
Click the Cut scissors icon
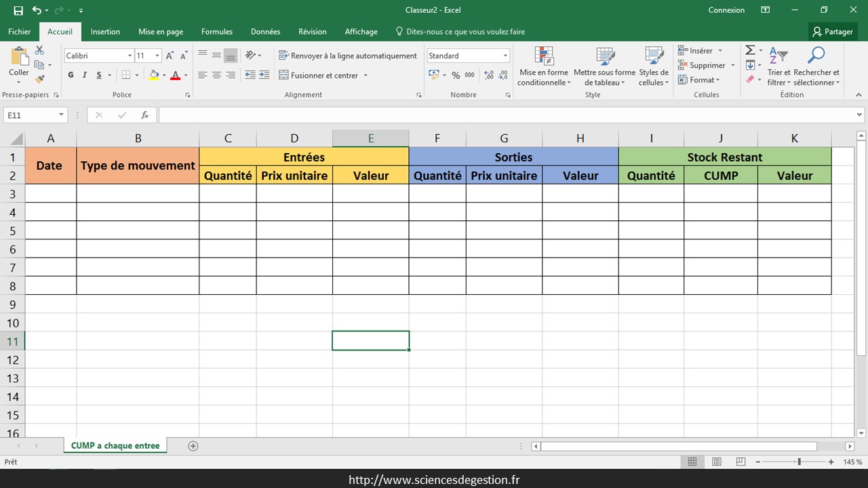tap(39, 51)
